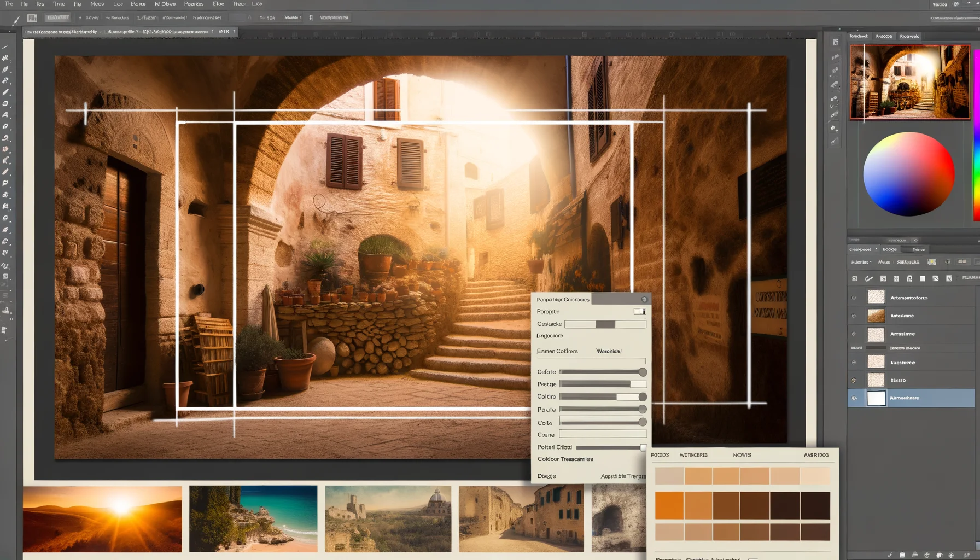
Task: Hide the Artempmtotorto layer
Action: (854, 297)
